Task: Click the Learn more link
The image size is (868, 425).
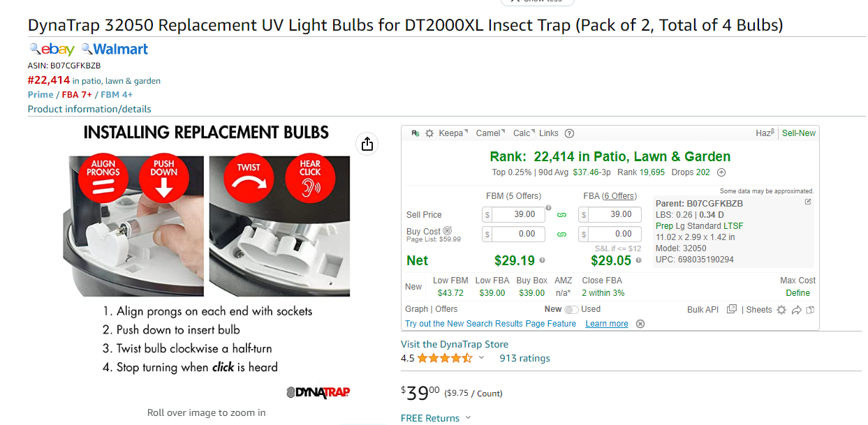Action: (x=607, y=324)
